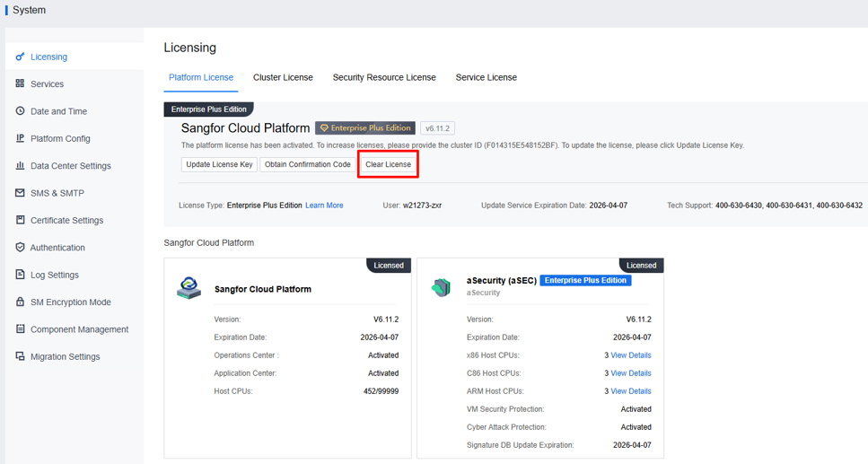Viewport: 868px width, 464px height.
Task: Click the Licensing key icon in sidebar
Action: (20, 57)
